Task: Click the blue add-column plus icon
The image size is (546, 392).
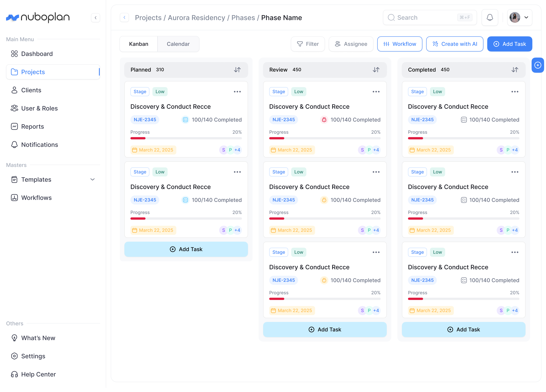Action: (x=538, y=65)
